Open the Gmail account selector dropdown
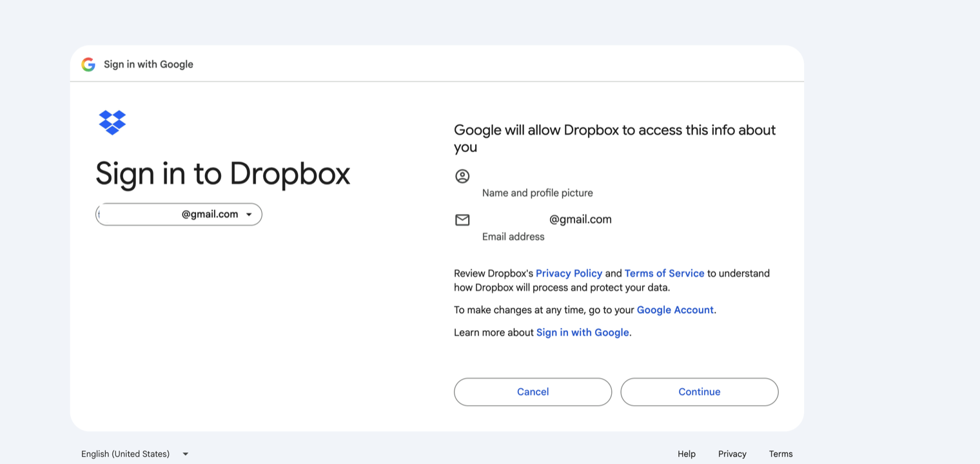Image resolution: width=980 pixels, height=464 pixels. click(x=179, y=215)
